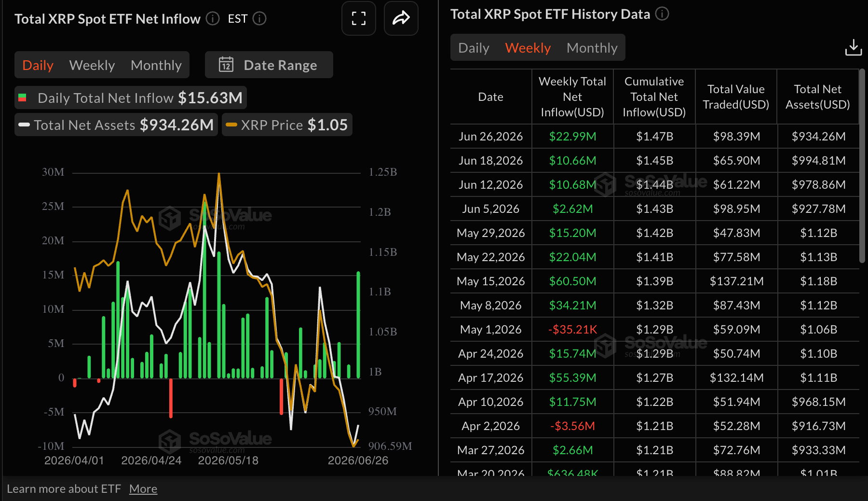Click Weekly Total Net Inflow(USD) column header
Screen dimensions: 868x501
click(x=572, y=97)
